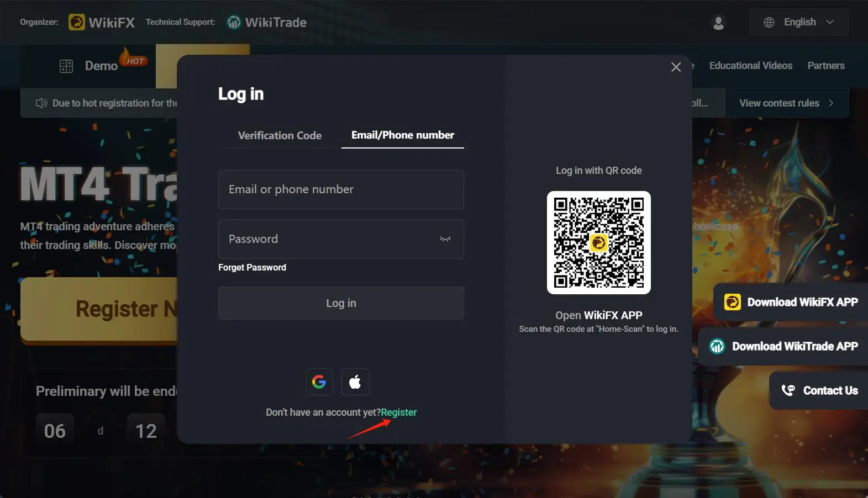Click the Demo grid icon
Image resolution: width=868 pixels, height=498 pixels.
(66, 66)
